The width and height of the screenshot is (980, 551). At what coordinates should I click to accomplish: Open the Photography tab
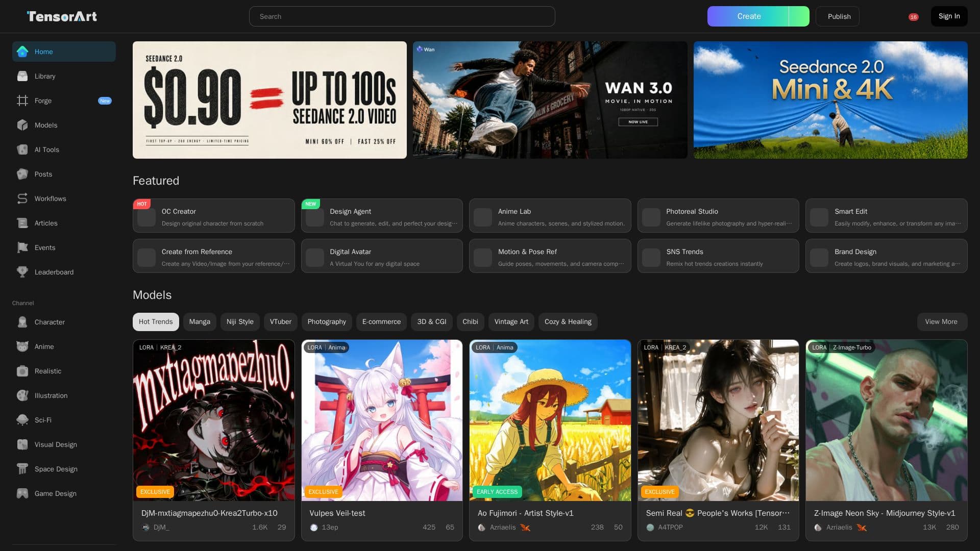pos(327,322)
